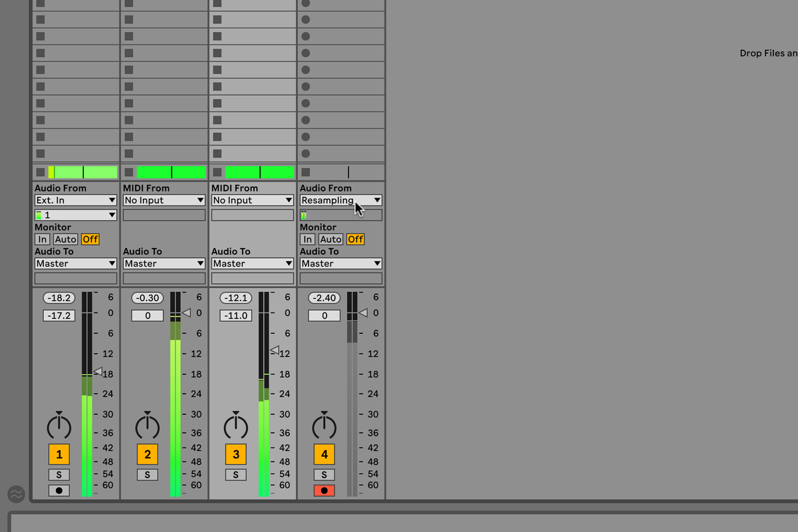Viewport: 798px width, 532px height.
Task: Click the -18.2 volume field on track 1
Action: (x=59, y=297)
